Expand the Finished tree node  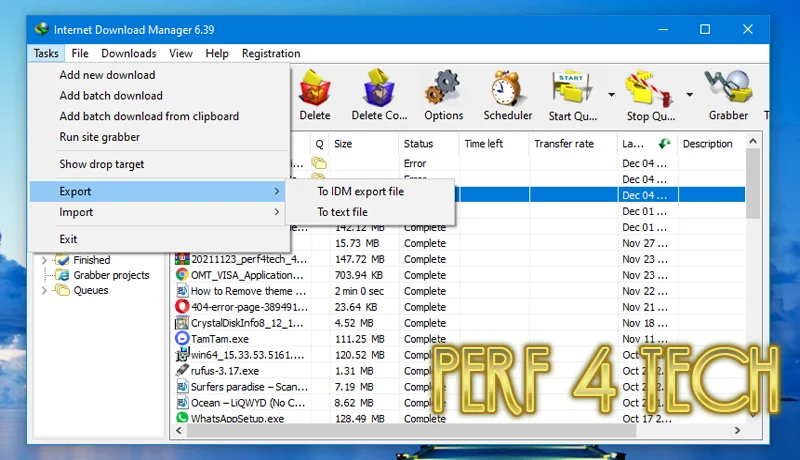click(x=44, y=260)
